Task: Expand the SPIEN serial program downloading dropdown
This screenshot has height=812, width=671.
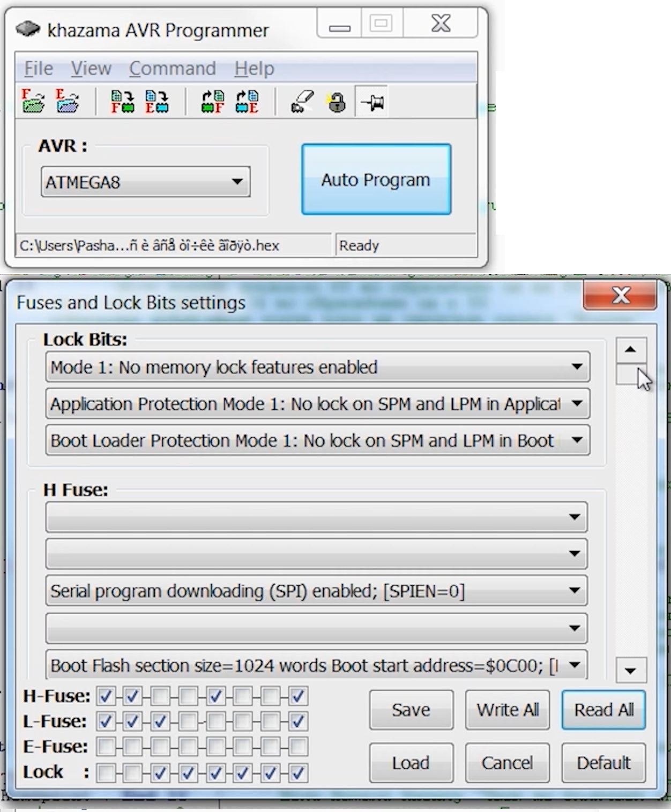Action: 316,591
